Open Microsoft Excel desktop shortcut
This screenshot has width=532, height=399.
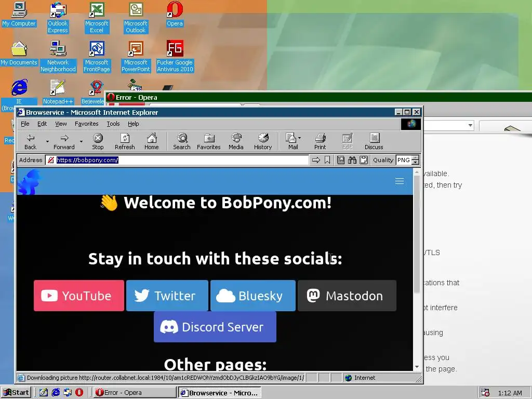tap(97, 18)
